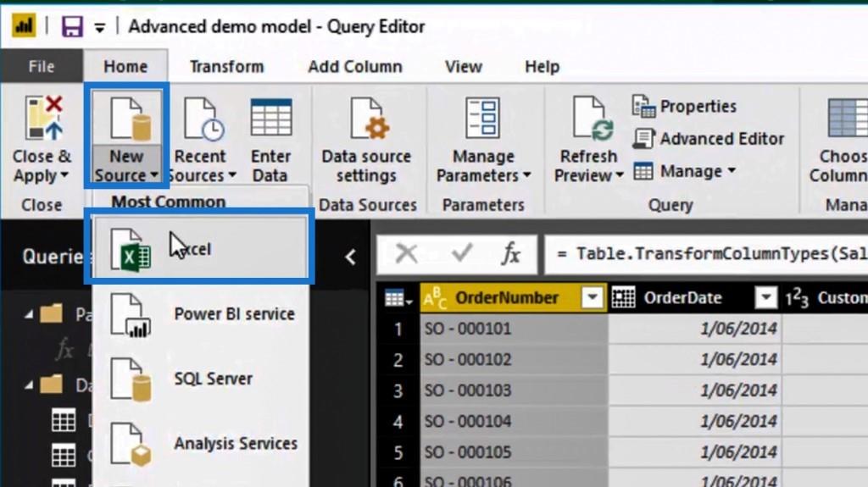The width and height of the screenshot is (868, 487).
Task: Click the fx function icon in formula bar
Action: coord(511,253)
